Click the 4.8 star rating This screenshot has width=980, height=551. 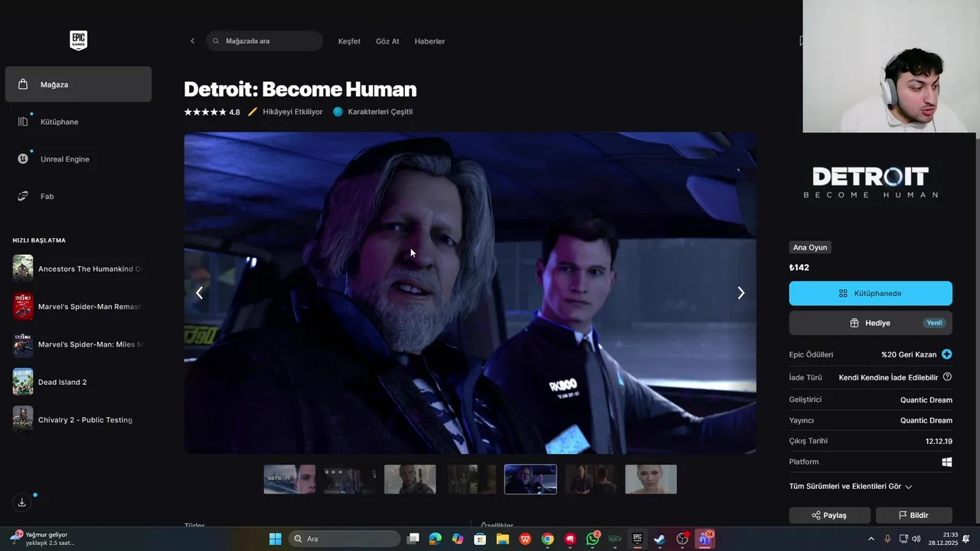click(212, 112)
